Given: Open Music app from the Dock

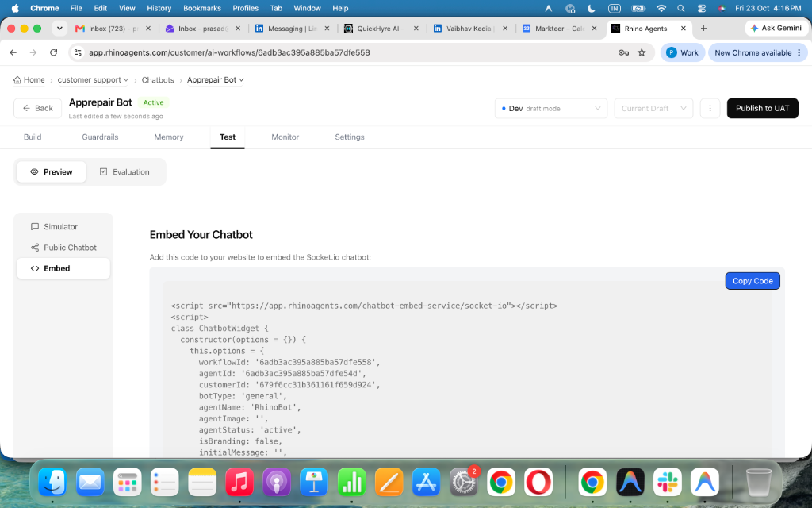Looking at the screenshot, I should point(239,482).
